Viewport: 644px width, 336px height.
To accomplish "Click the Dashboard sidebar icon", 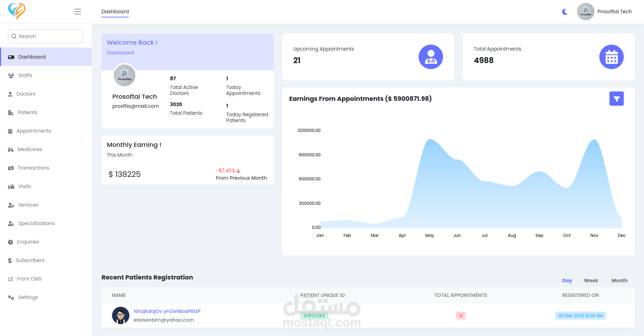I will (x=11, y=57).
